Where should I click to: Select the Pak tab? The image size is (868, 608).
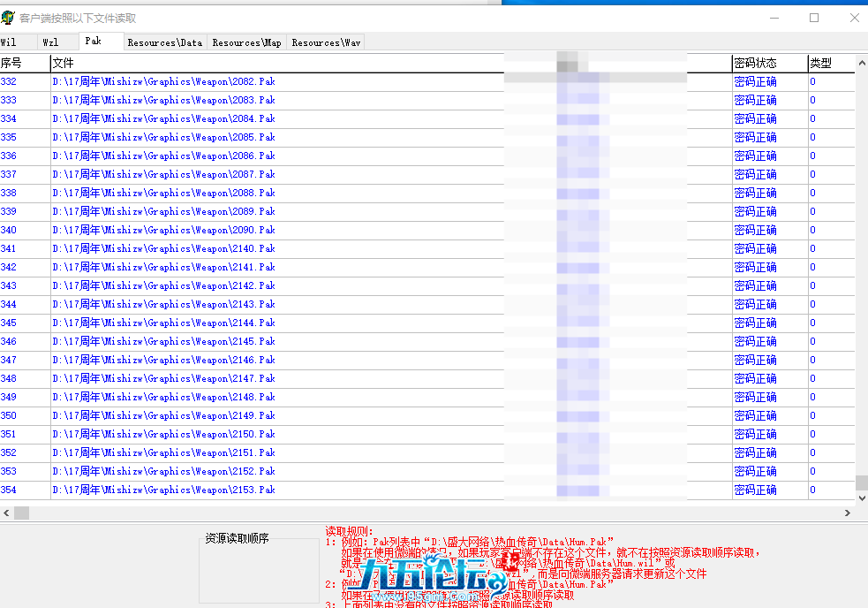click(x=101, y=41)
